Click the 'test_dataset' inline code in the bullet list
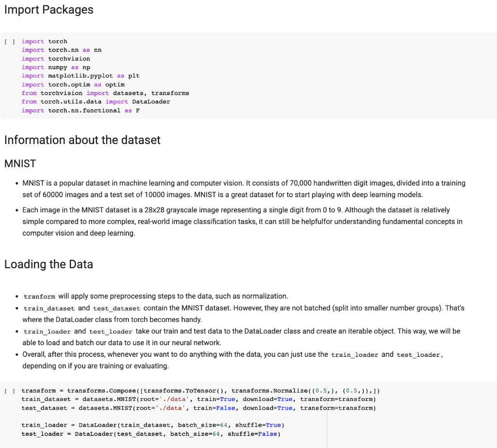 click(x=116, y=308)
